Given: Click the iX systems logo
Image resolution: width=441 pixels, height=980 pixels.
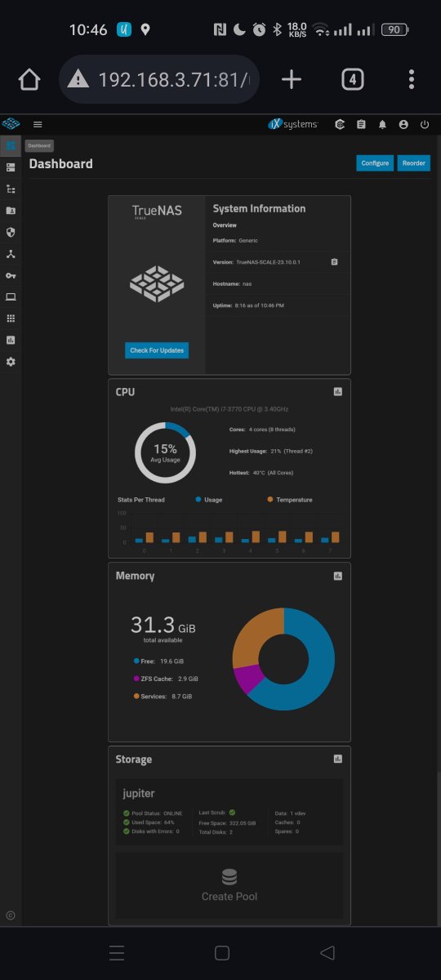Looking at the screenshot, I should click(x=293, y=125).
